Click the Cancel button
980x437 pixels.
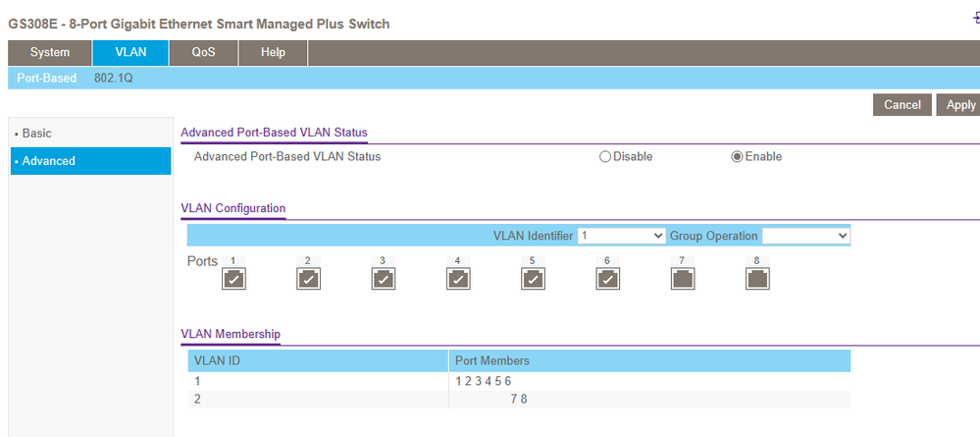pos(902,105)
